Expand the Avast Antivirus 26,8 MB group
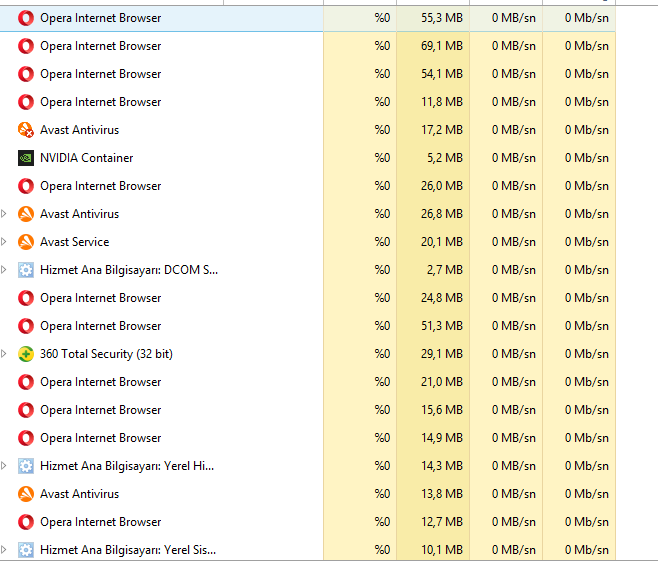This screenshot has height=571, width=658. 4,214
